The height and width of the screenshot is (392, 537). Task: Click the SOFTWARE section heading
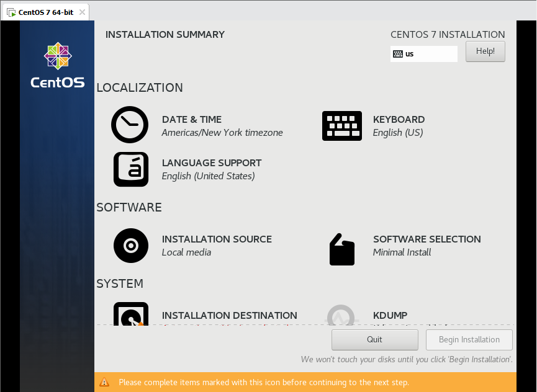(129, 207)
